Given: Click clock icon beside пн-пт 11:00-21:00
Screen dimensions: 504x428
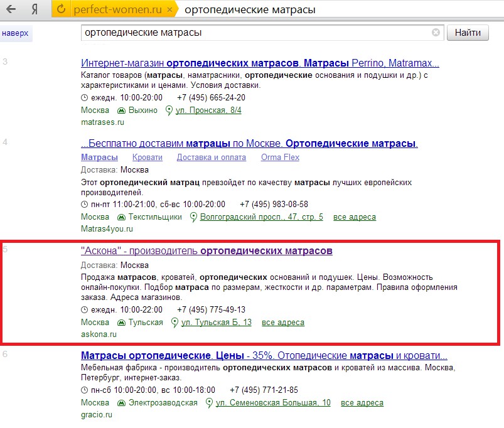Looking at the screenshot, I should click(84, 205).
